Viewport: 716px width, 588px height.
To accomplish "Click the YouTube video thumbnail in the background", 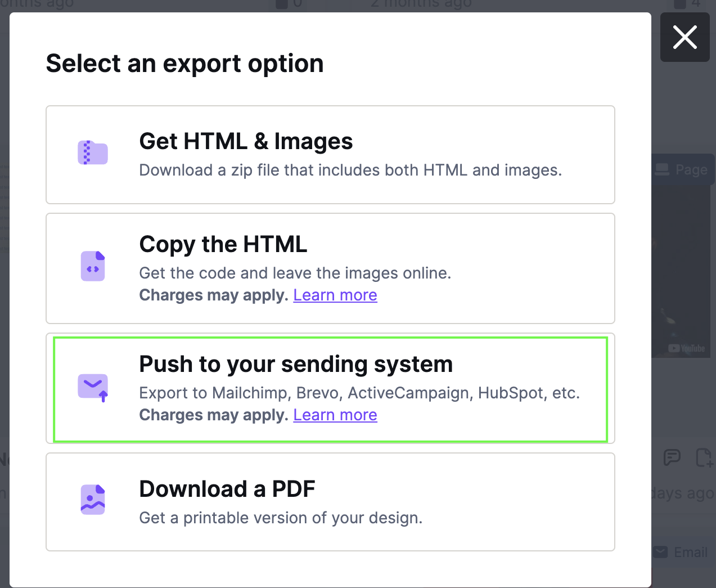I will coord(681,271).
